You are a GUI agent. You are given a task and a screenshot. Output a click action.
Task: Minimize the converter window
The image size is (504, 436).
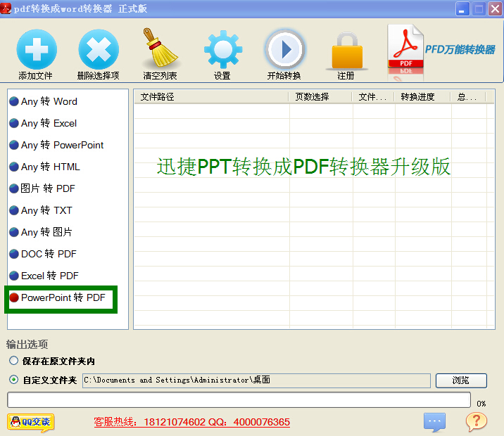point(462,9)
